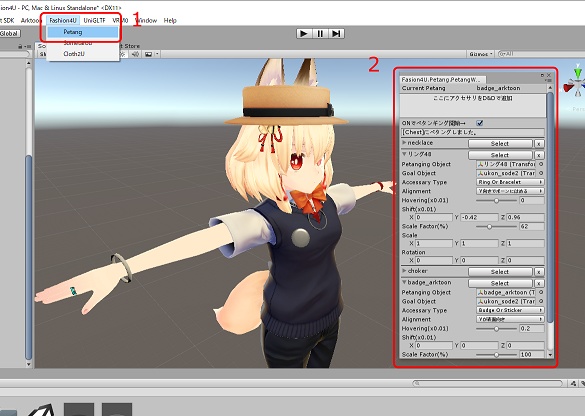The width and height of the screenshot is (585, 416).
Task: Open the left pane options menu icon
Action: click(28, 46)
